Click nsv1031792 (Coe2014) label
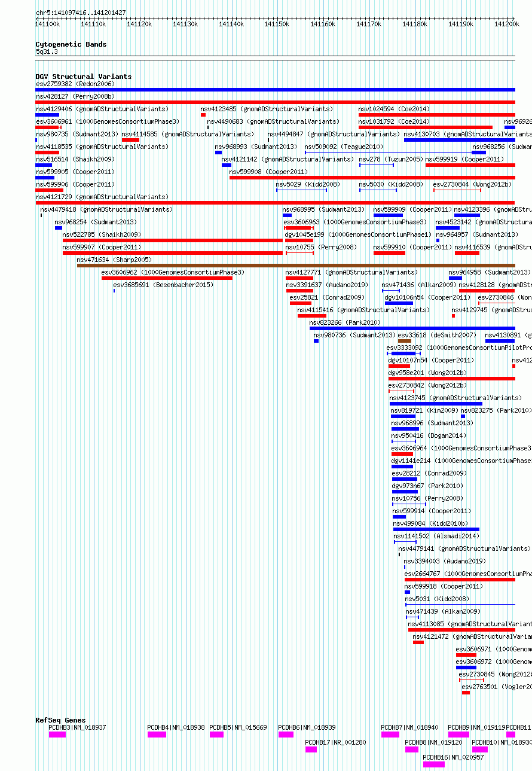 (x=394, y=121)
